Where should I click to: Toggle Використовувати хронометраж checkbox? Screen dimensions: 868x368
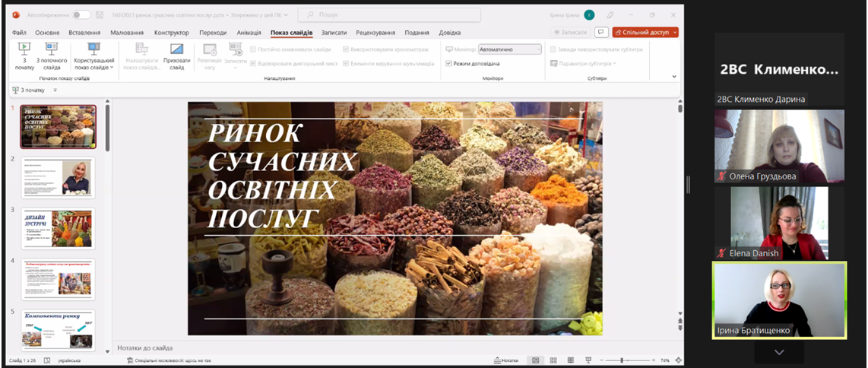click(x=347, y=49)
